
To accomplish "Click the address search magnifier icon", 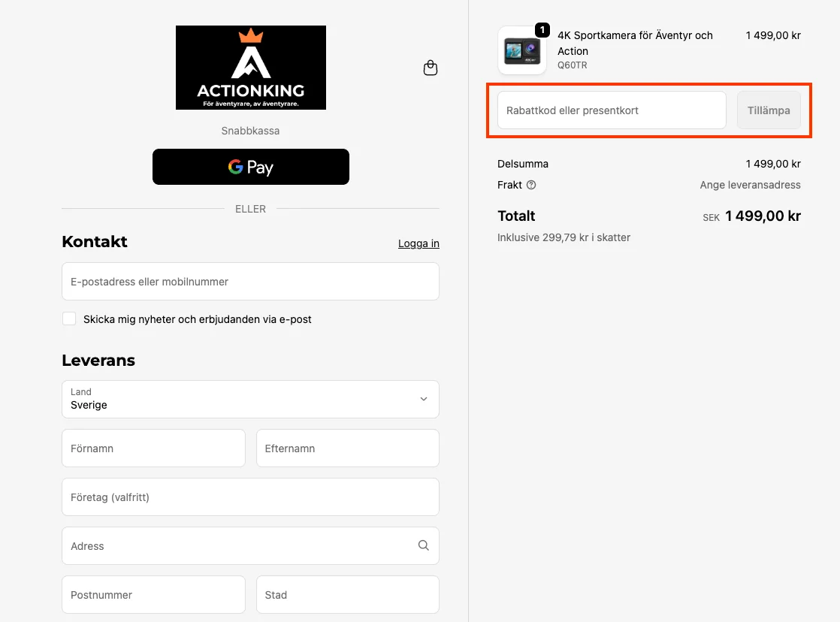I will [x=423, y=545].
